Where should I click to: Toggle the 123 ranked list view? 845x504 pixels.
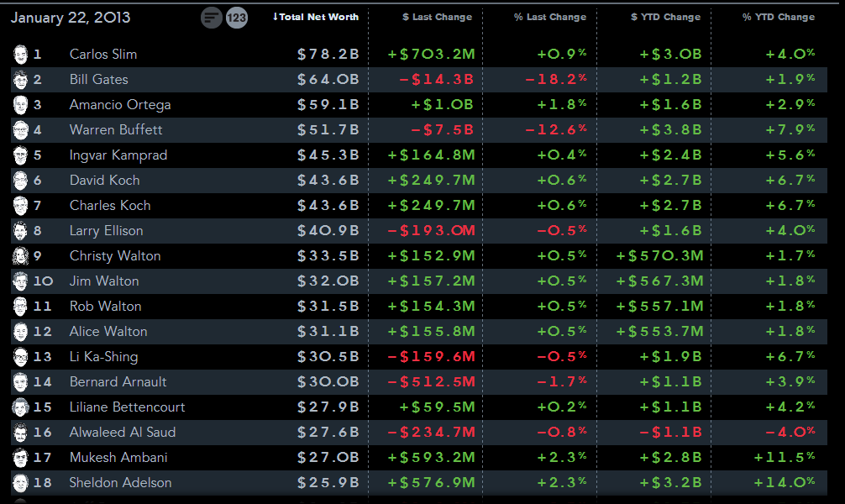click(x=237, y=18)
